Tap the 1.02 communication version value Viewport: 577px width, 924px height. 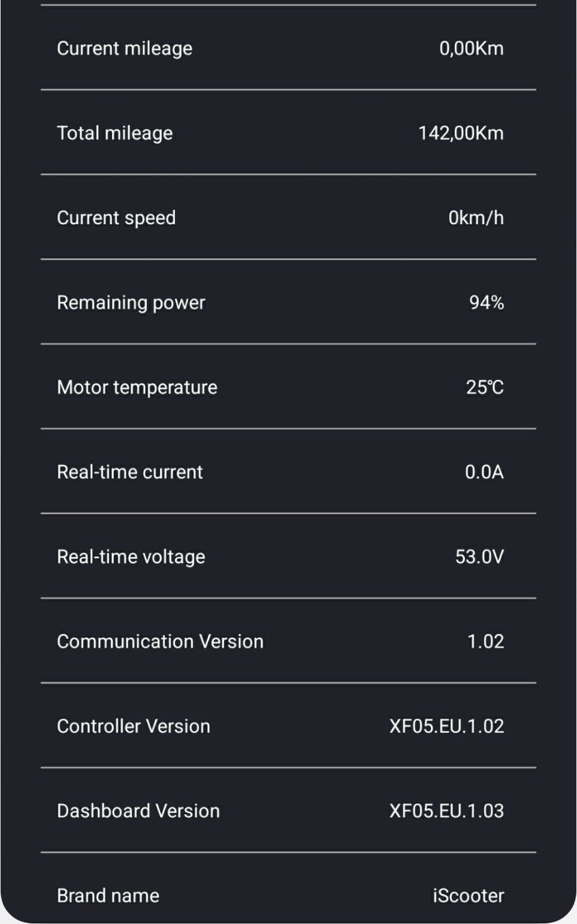486,641
